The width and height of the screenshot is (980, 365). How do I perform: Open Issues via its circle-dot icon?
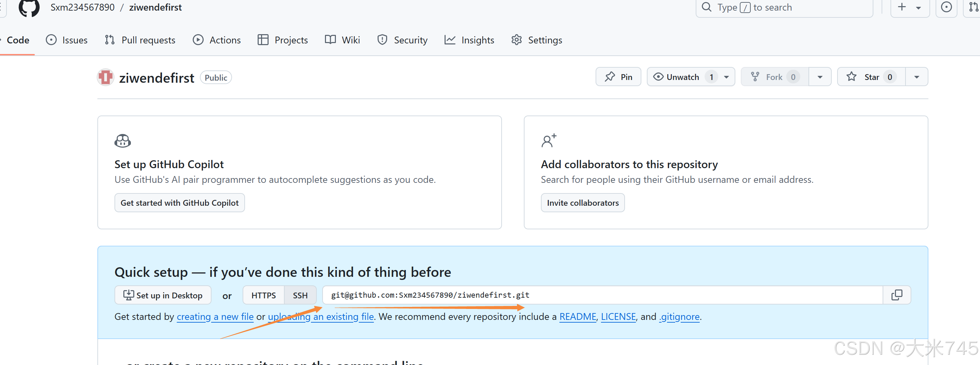coord(52,40)
